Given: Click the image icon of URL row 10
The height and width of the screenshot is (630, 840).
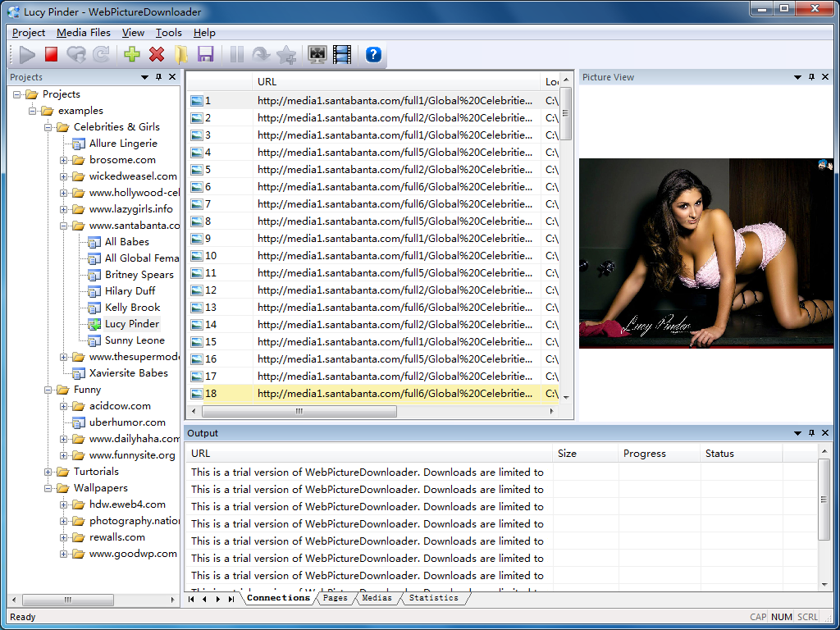Looking at the screenshot, I should pyautogui.click(x=197, y=256).
